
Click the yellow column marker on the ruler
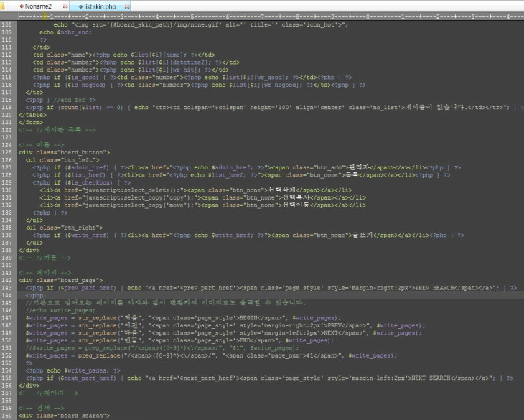[x=45, y=15]
